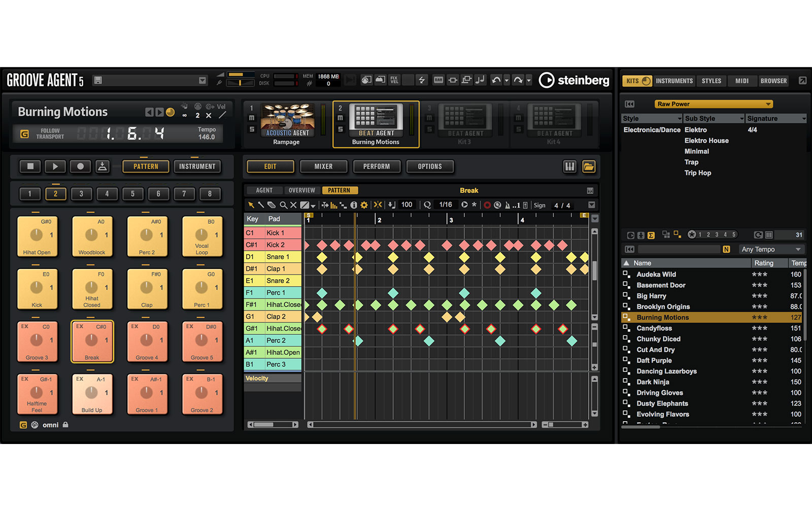Toggle the INSTRUMENT pad mode button
812x511 pixels.
[x=197, y=166]
